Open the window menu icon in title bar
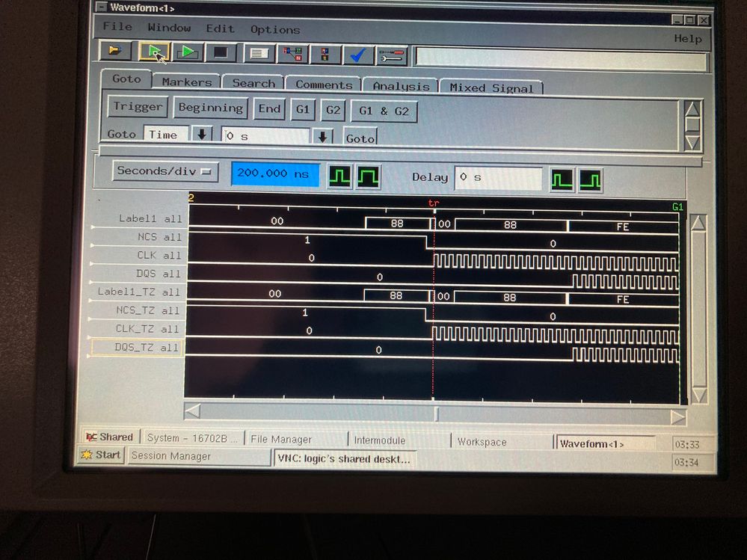The image size is (747, 560). point(101,7)
